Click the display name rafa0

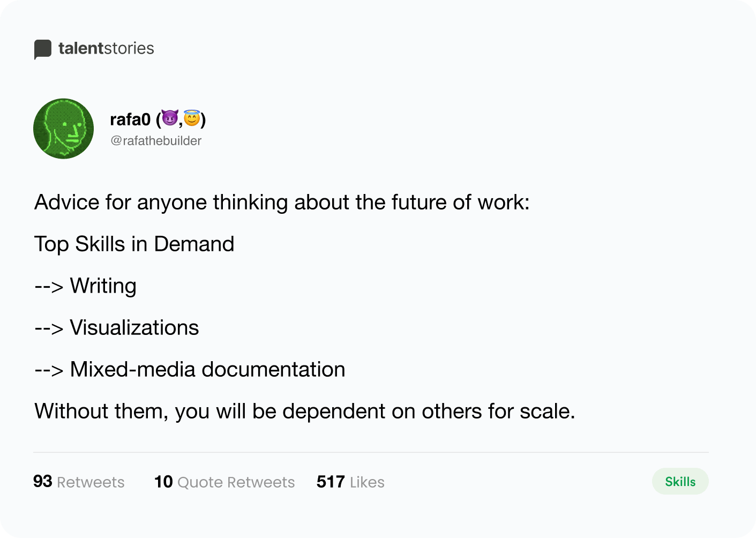click(130, 119)
